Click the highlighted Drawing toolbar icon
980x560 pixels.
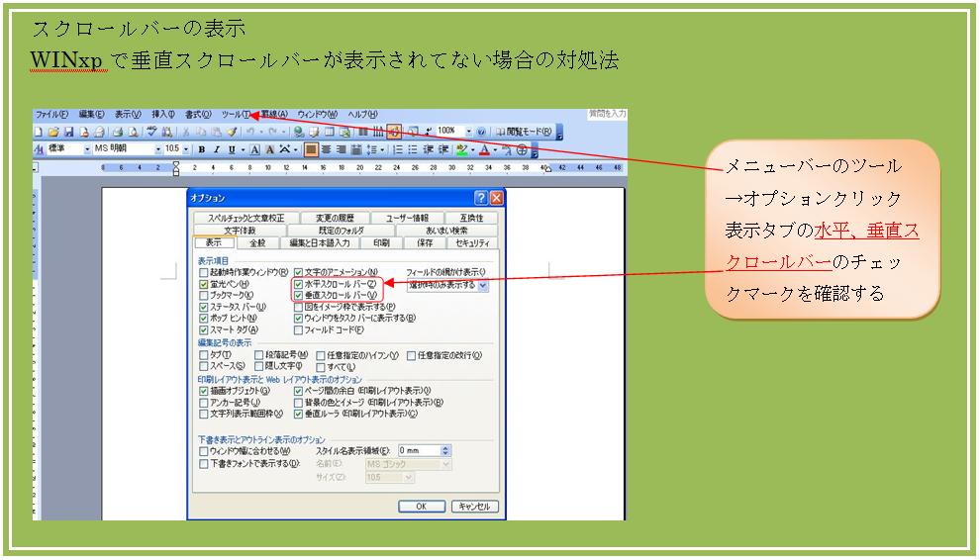(394, 132)
